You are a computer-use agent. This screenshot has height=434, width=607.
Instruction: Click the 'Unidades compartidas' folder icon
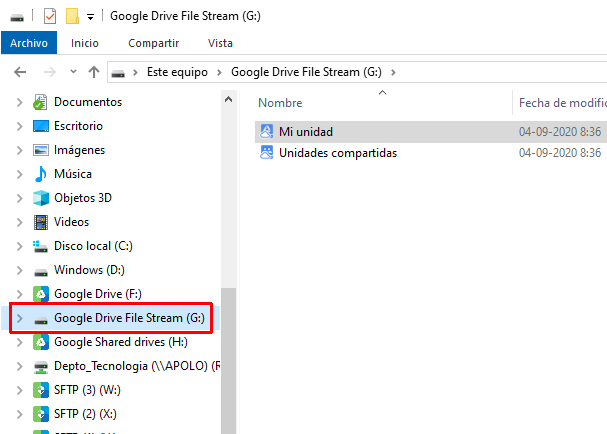(266, 153)
